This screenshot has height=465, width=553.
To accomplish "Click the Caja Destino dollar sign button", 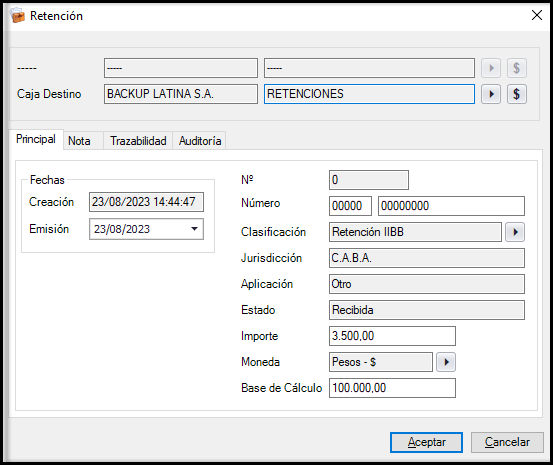I will tap(517, 94).
